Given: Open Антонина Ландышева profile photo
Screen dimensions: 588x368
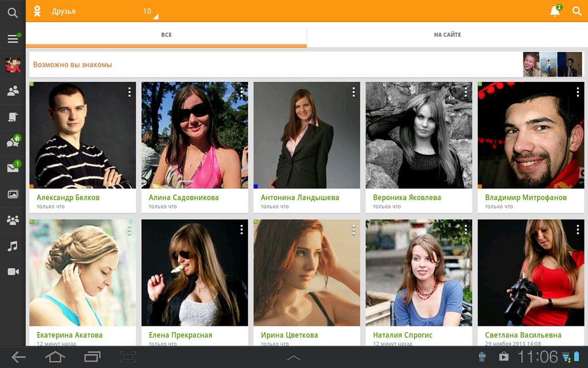Looking at the screenshot, I should pos(307,135).
